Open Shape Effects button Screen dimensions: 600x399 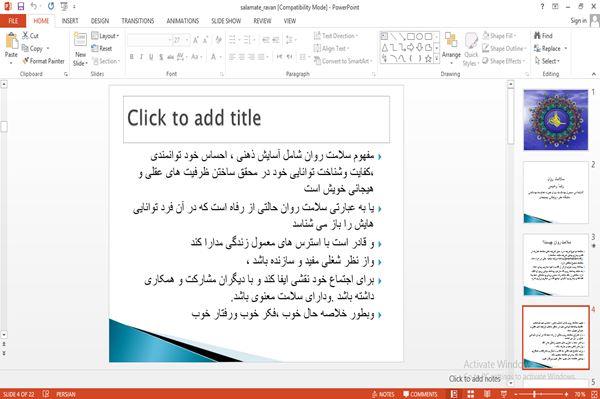click(504, 61)
